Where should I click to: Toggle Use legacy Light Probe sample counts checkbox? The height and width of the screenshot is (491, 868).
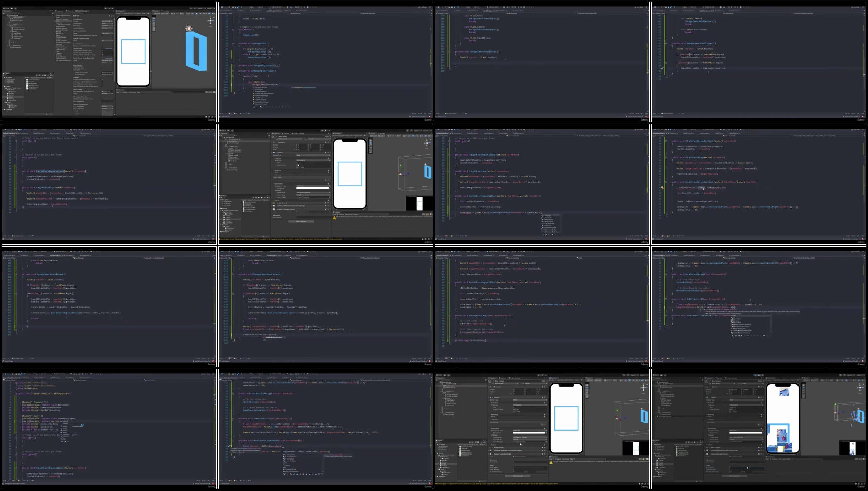(102, 82)
